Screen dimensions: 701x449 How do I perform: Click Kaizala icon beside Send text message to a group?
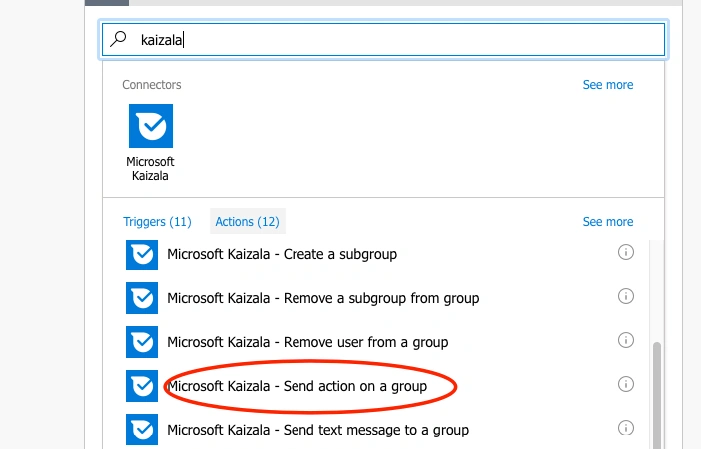142,429
